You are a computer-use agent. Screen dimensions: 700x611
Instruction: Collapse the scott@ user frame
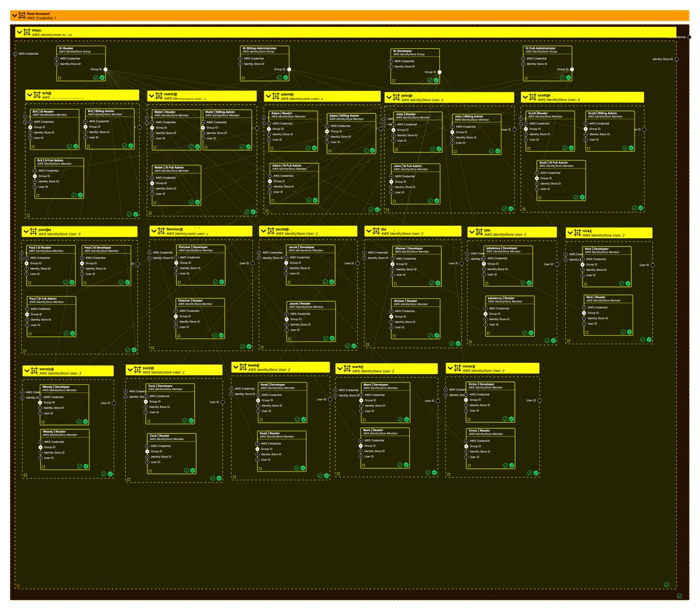tap(525, 97)
